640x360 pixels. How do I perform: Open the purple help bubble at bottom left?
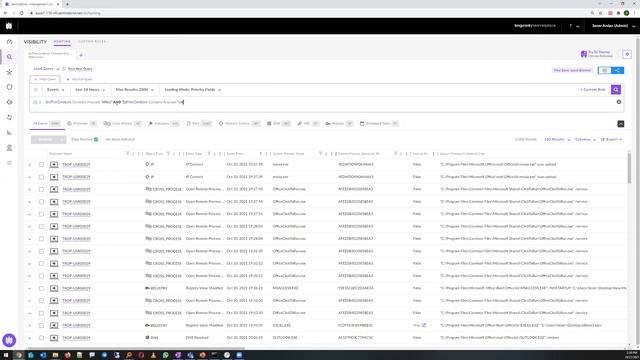tap(9, 340)
